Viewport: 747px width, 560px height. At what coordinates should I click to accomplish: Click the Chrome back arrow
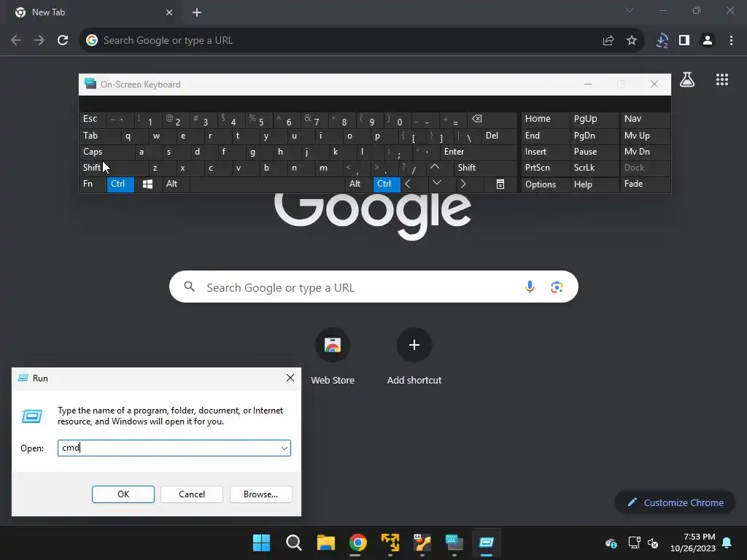click(16, 41)
